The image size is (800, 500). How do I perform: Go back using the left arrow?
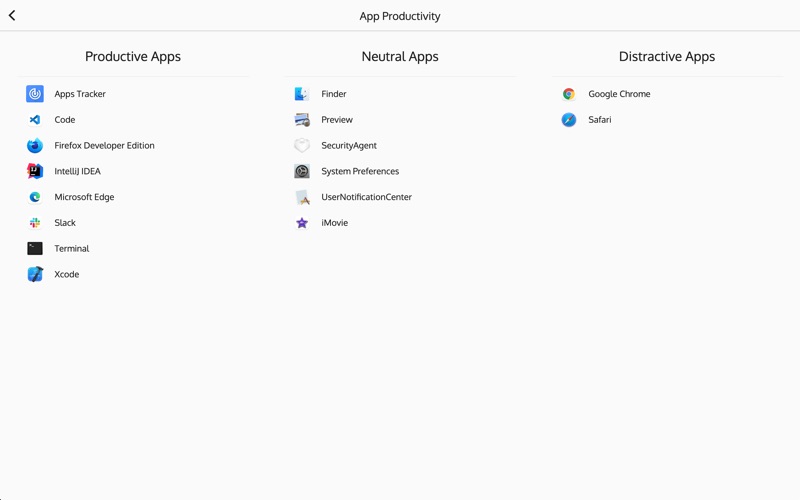tap(12, 16)
